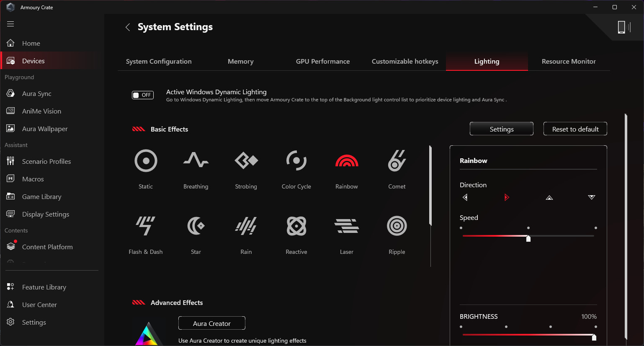Set Rainbow direction to left
This screenshot has height=346, width=644.
(x=465, y=197)
